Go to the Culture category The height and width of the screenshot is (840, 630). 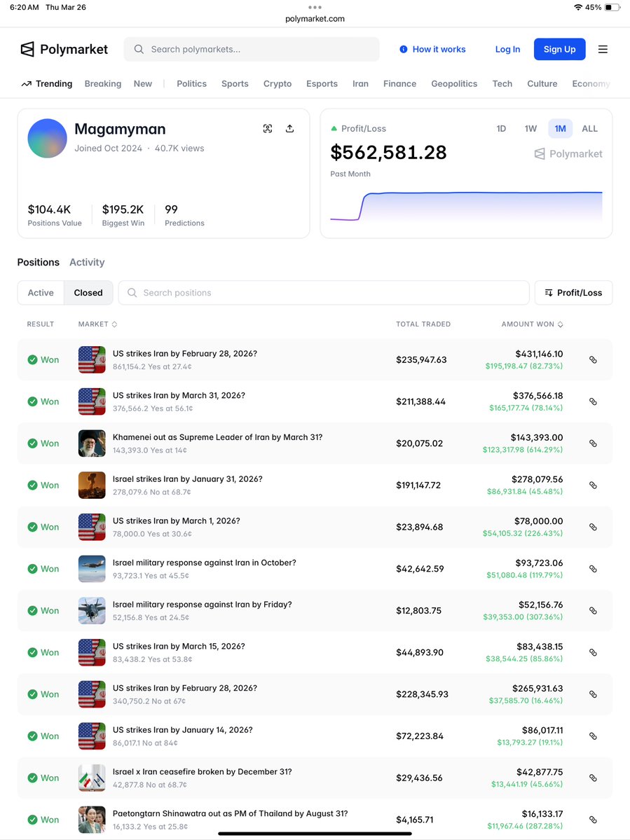pyautogui.click(x=542, y=84)
